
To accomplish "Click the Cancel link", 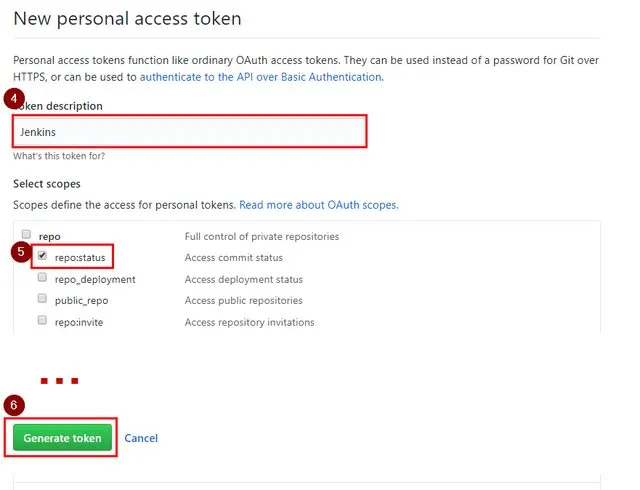I will [x=141, y=438].
